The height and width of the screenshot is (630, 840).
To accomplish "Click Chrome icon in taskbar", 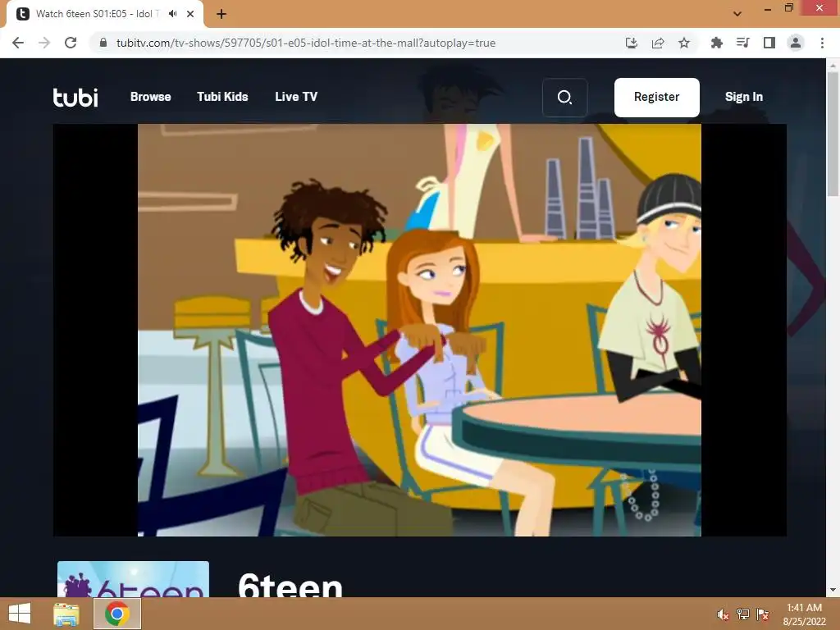I will click(x=117, y=614).
